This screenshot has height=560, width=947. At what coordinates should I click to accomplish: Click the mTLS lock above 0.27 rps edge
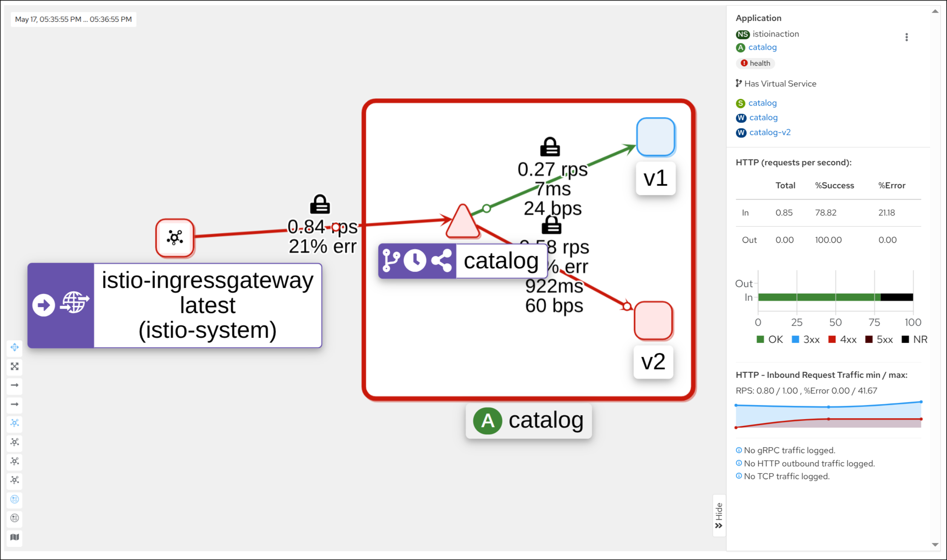point(550,147)
